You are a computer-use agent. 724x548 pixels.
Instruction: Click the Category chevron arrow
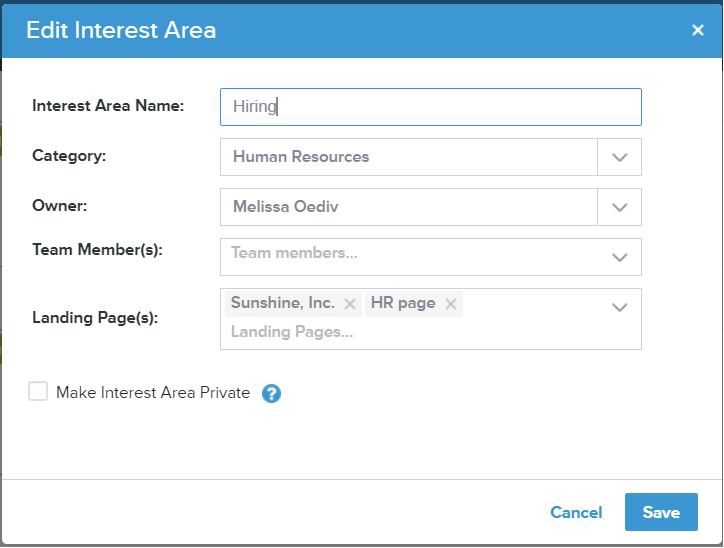pos(619,157)
